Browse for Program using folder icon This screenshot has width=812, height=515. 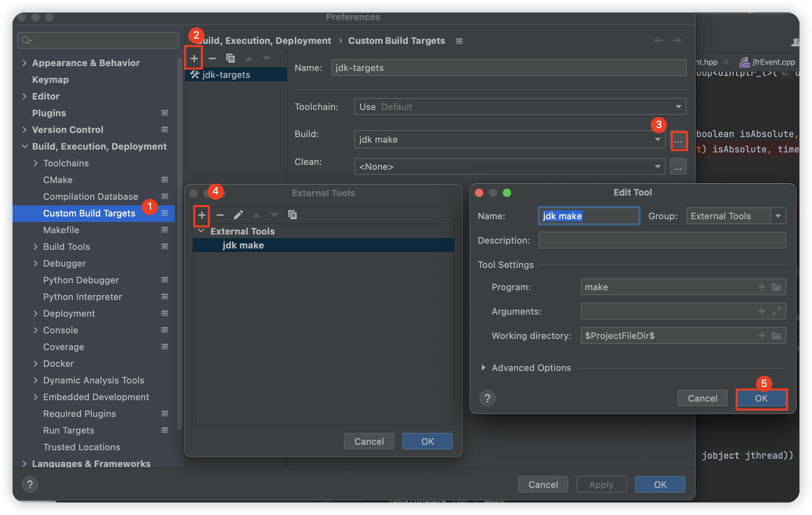(x=776, y=287)
